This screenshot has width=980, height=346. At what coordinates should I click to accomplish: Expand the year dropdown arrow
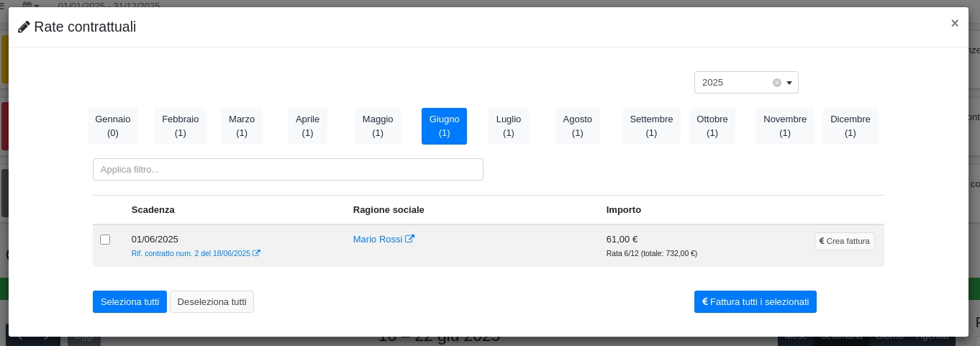789,83
